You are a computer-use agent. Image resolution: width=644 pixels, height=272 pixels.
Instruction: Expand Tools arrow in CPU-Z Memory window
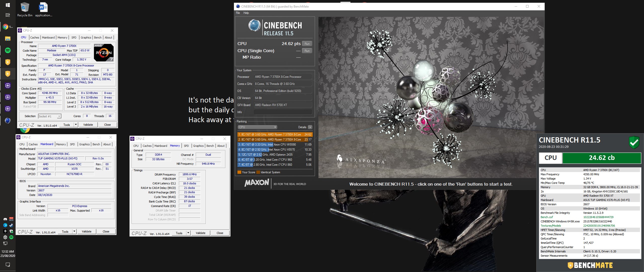188,233
